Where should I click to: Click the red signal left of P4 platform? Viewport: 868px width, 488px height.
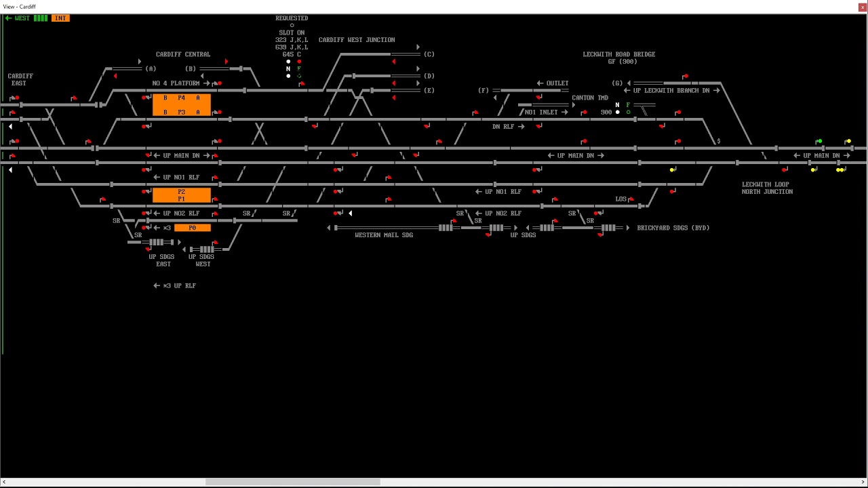pos(146,98)
